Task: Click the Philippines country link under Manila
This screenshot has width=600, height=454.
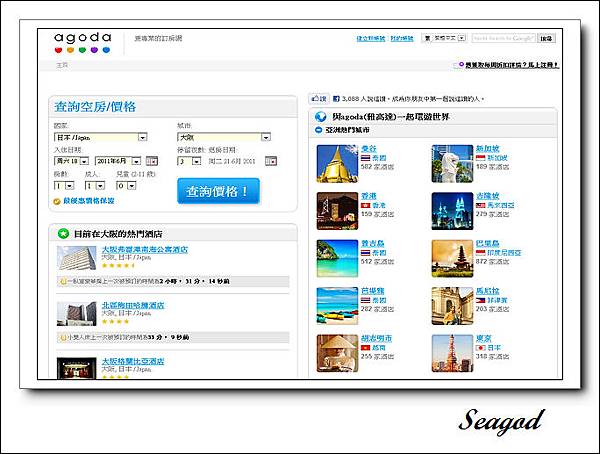Action: pos(497,300)
